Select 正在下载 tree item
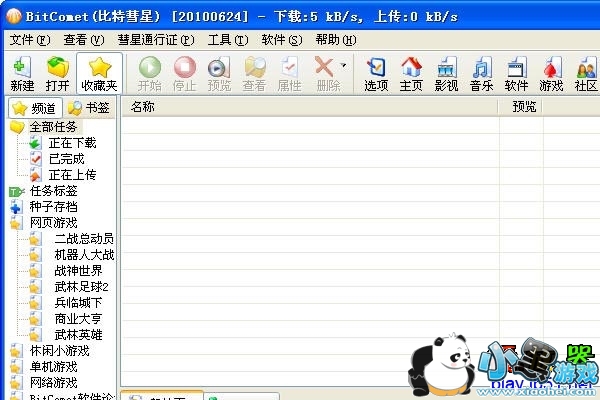The image size is (600, 400). (x=73, y=143)
